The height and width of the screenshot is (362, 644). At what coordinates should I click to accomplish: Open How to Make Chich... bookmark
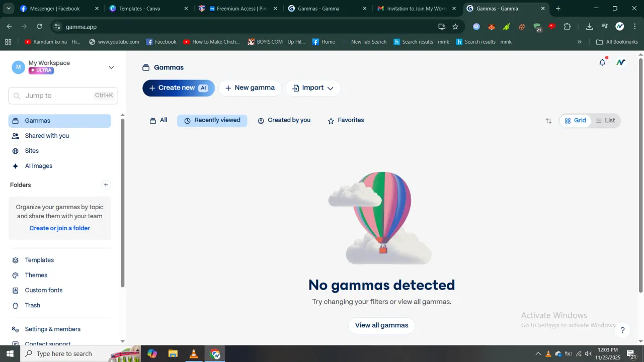click(x=211, y=42)
